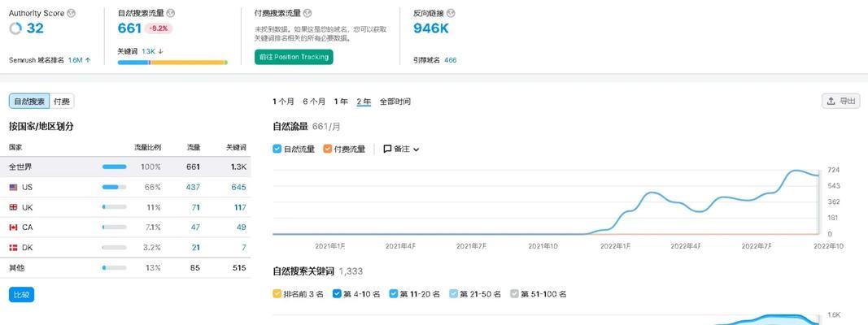868x325 pixels.
Task: Click the US flag icon
Action: point(13,188)
